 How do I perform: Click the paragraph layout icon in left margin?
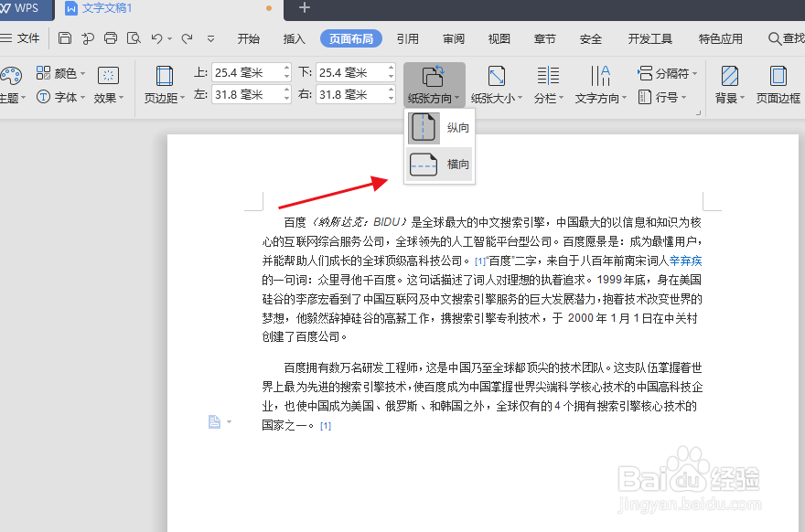coord(215,421)
